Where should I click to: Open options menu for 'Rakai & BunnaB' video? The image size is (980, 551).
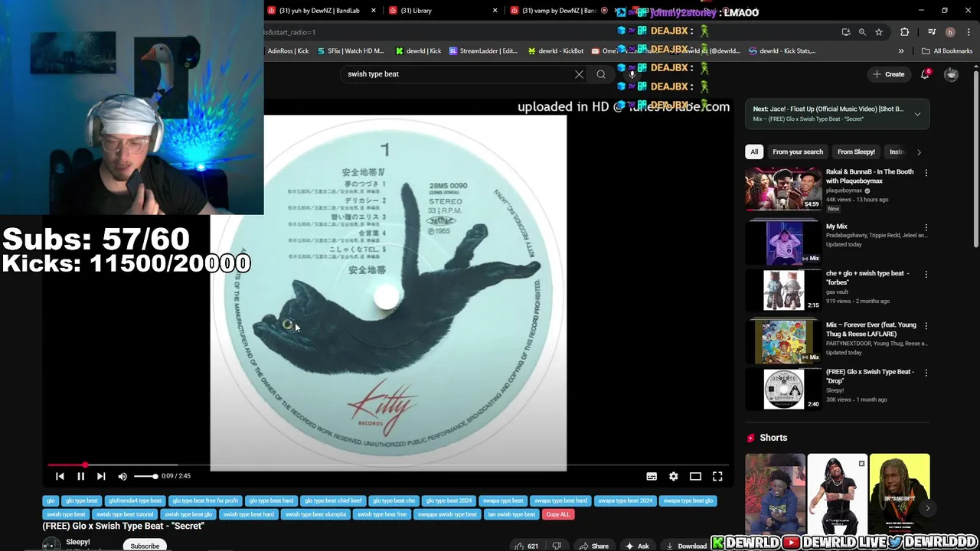[926, 173]
